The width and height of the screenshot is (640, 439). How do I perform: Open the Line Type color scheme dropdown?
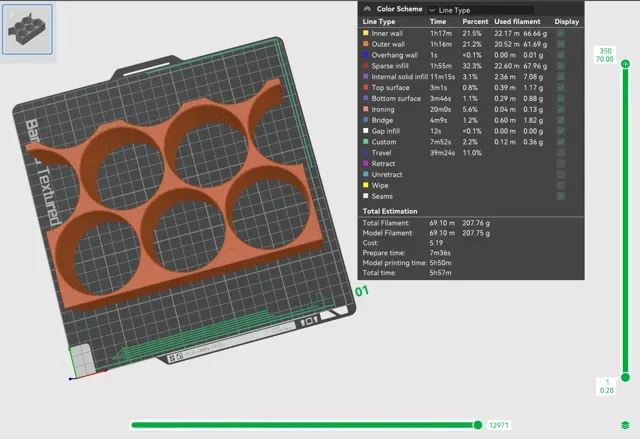pos(480,10)
